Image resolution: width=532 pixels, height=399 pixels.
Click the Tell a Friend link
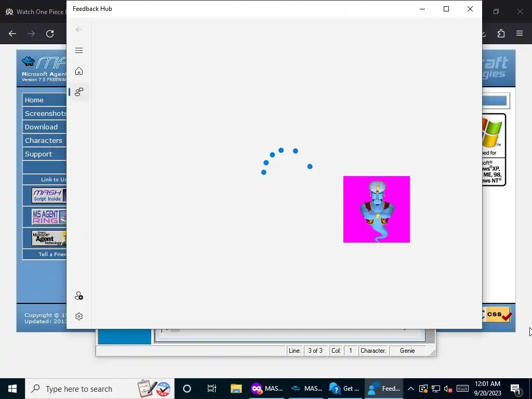point(52,254)
